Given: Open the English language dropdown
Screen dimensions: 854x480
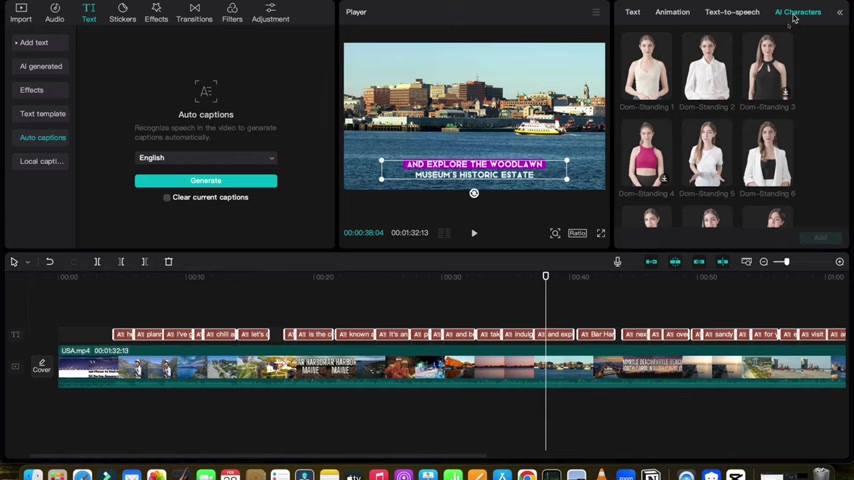Looking at the screenshot, I should coord(206,158).
